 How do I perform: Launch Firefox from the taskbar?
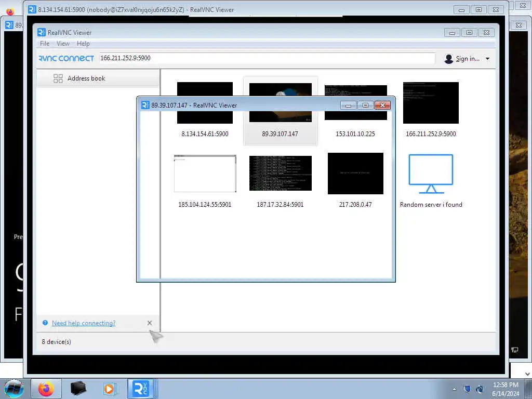click(x=46, y=389)
